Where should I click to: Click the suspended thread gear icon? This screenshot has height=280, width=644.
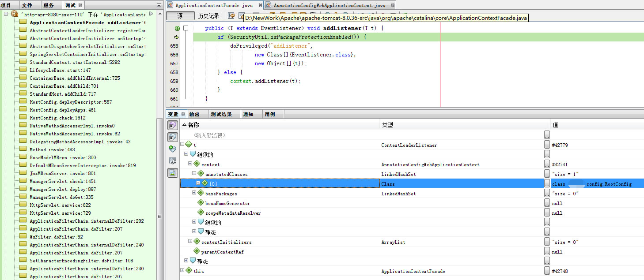[15, 14]
